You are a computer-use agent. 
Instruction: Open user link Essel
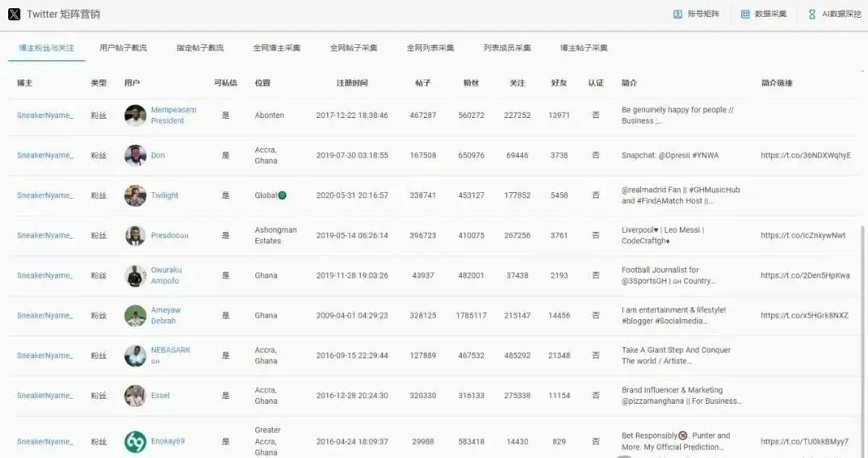[160, 396]
